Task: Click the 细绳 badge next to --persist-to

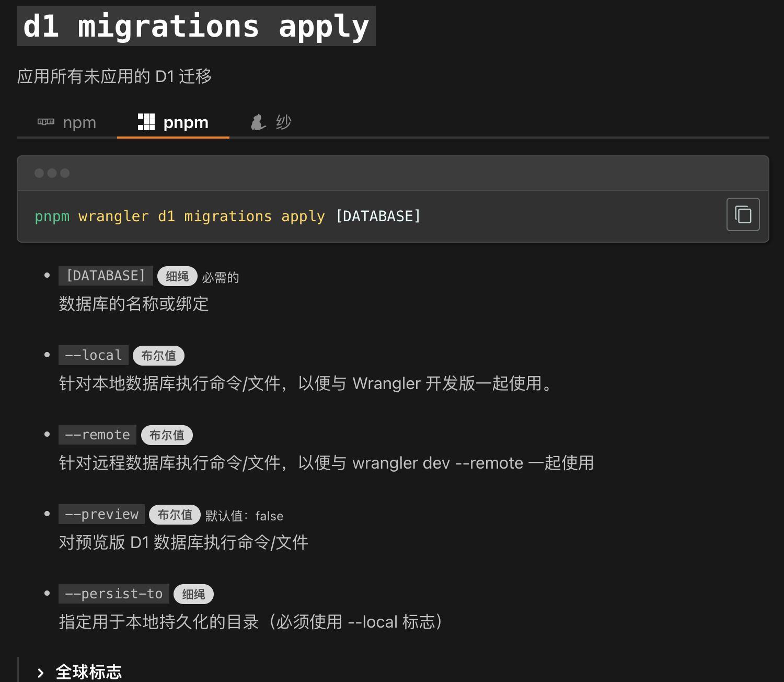Action: pos(193,594)
